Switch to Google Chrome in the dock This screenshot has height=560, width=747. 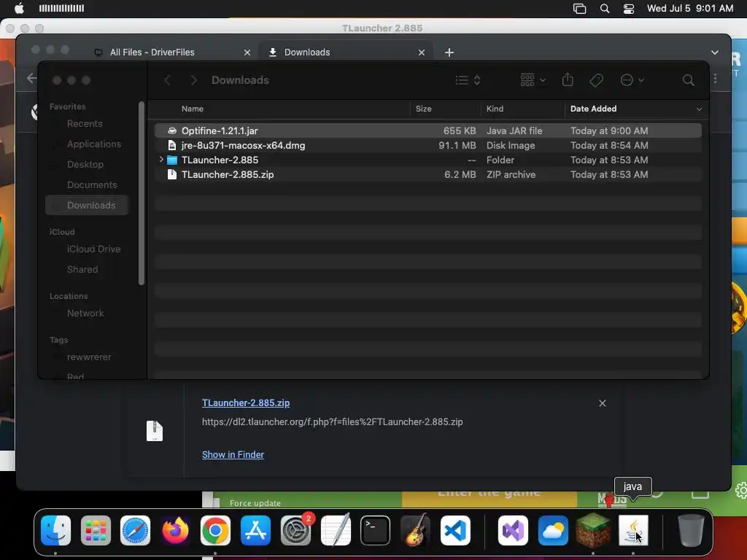pyautogui.click(x=215, y=530)
